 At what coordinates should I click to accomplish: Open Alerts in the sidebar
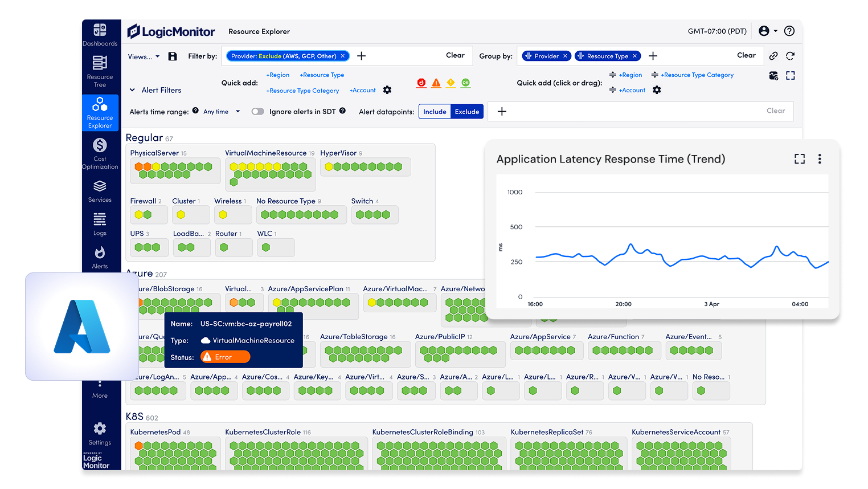pos(100,258)
